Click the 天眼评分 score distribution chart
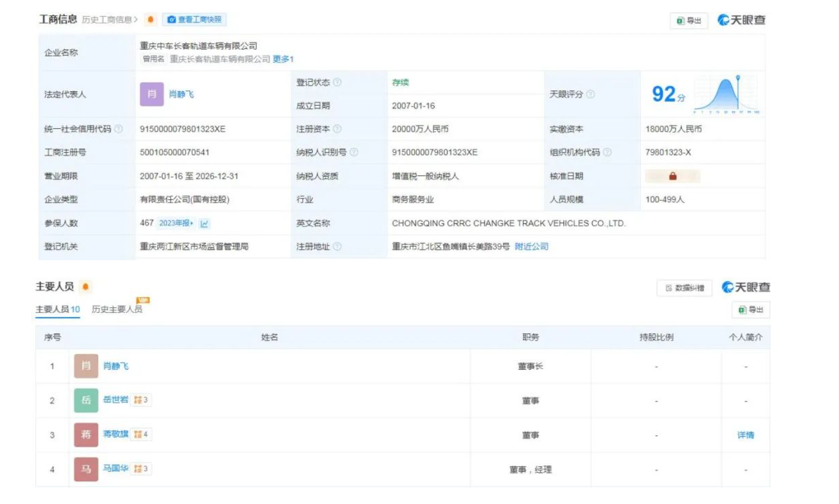 coord(726,94)
